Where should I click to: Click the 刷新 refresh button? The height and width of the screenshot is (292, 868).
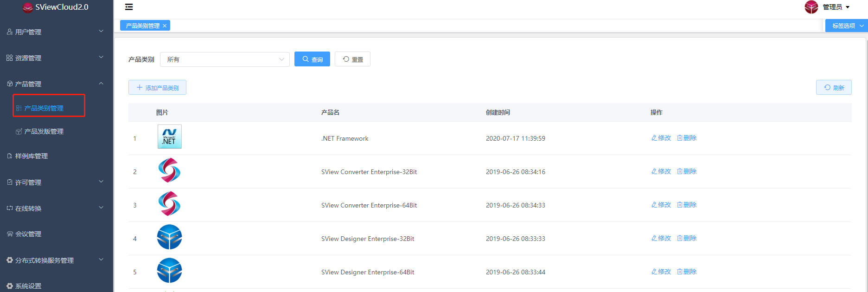pos(834,87)
